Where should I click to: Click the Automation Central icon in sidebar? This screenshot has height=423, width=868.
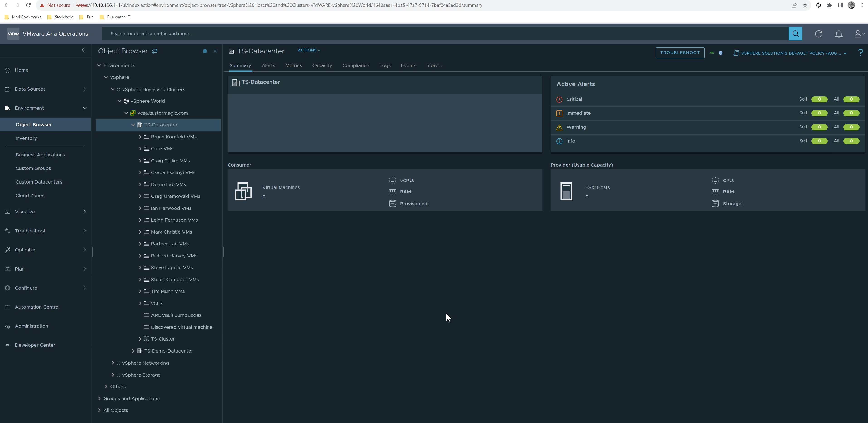[x=7, y=307]
